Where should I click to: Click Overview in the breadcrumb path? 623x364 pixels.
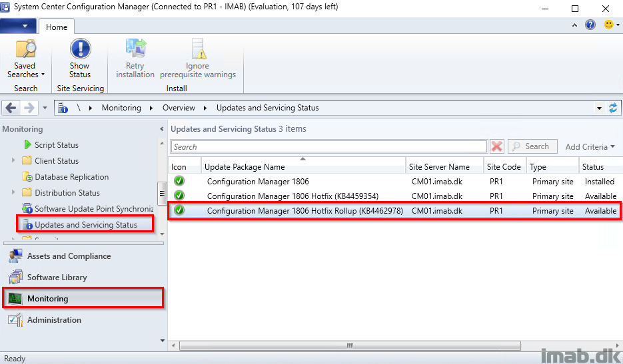(x=179, y=108)
